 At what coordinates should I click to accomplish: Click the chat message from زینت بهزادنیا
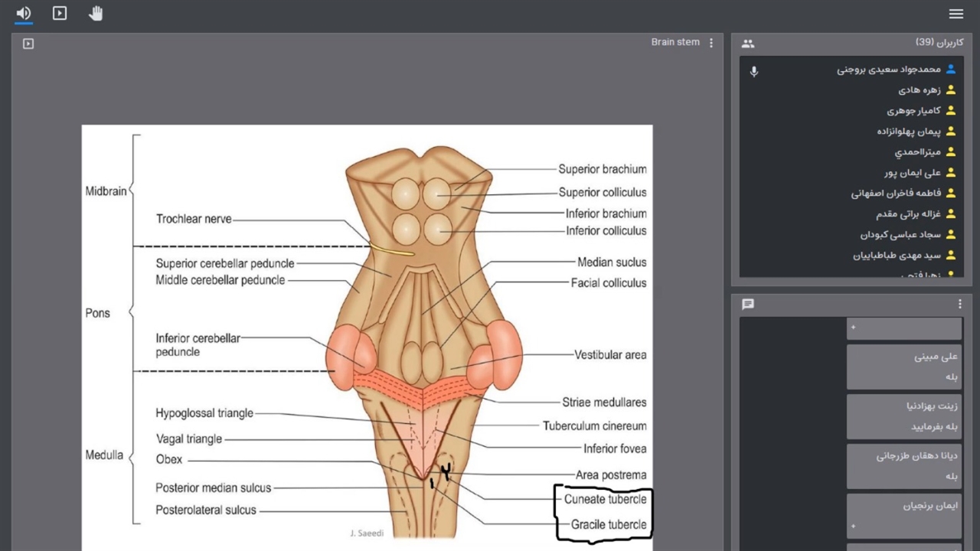(x=904, y=416)
